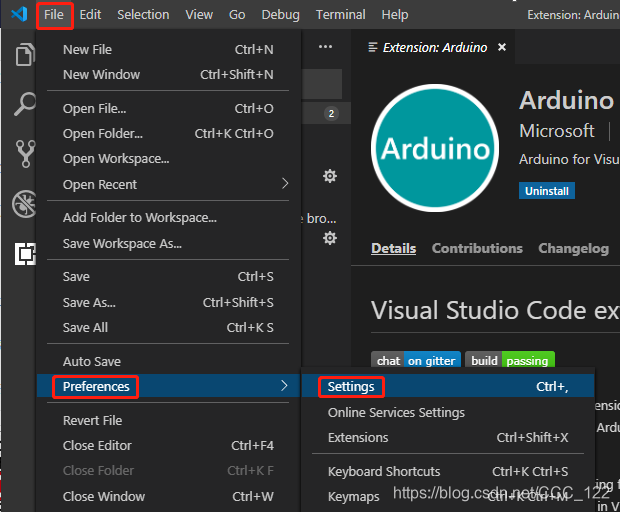
Task: Choose Revert File
Action: click(x=168, y=420)
